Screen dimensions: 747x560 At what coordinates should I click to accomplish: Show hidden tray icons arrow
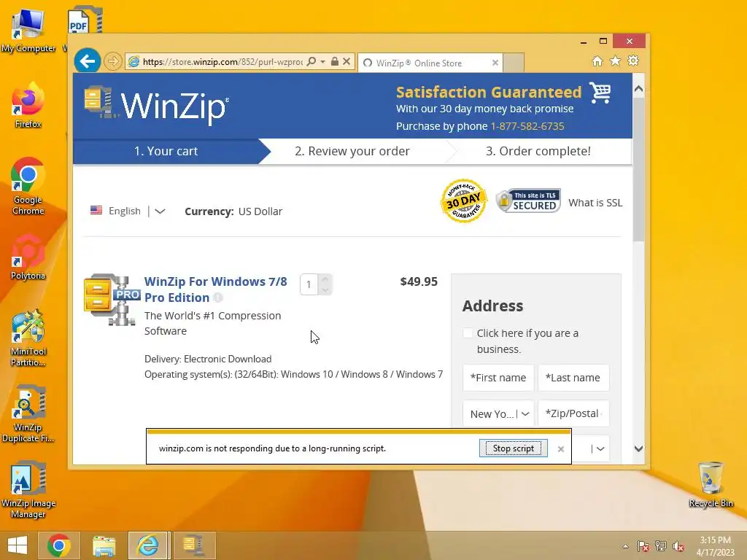625,546
